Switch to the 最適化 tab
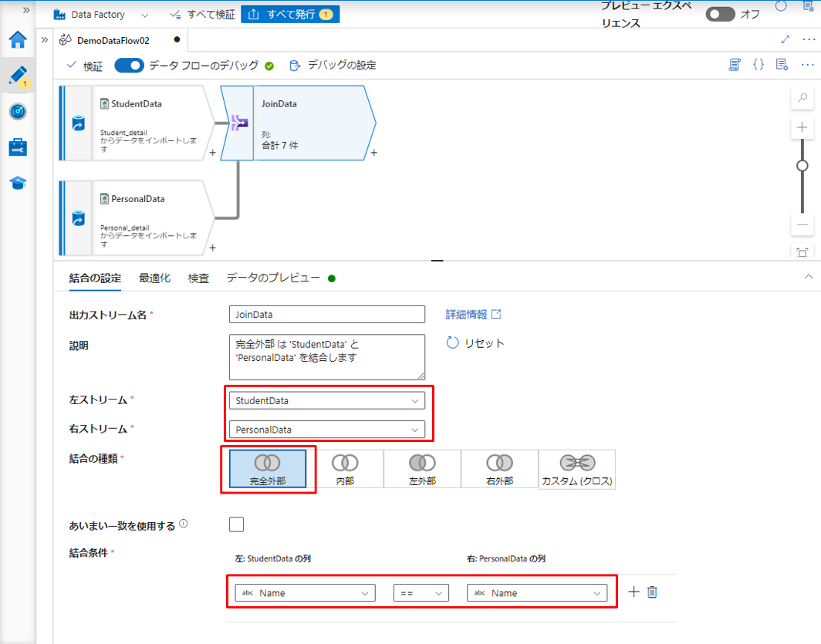Image resolution: width=821 pixels, height=644 pixels. [154, 278]
